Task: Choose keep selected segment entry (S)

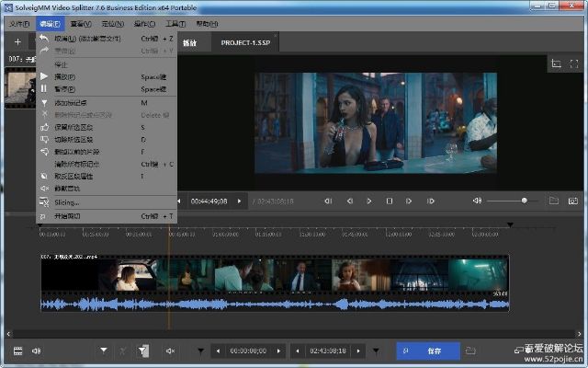Action: pyautogui.click(x=107, y=128)
